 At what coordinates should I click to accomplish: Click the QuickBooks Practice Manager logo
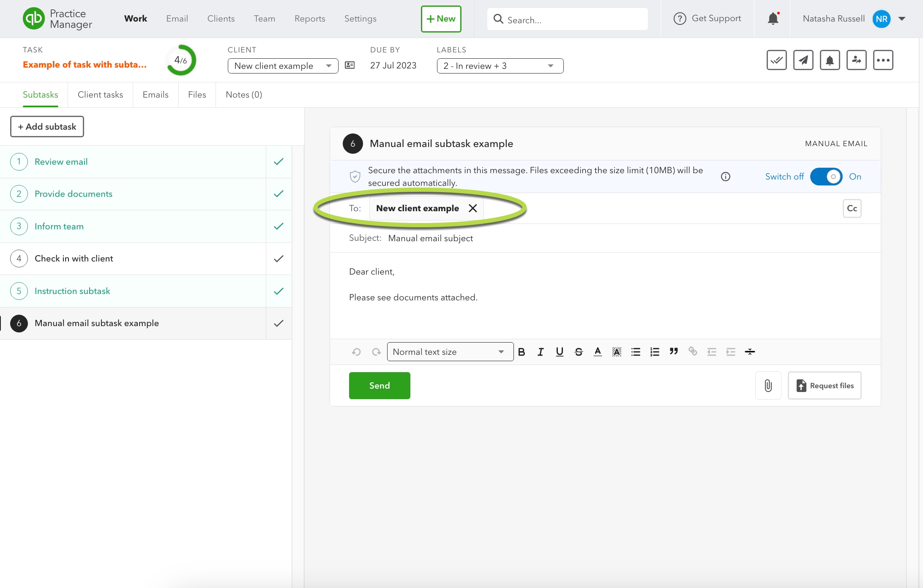[57, 19]
